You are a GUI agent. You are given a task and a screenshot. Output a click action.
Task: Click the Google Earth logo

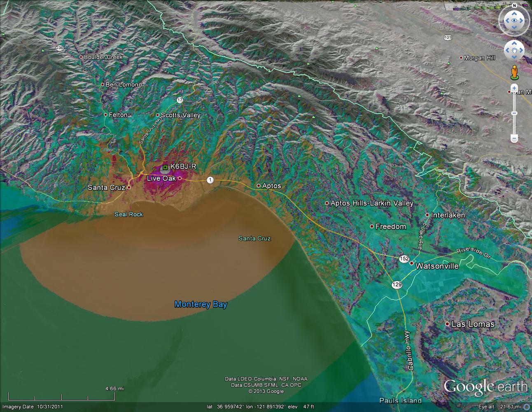485,387
